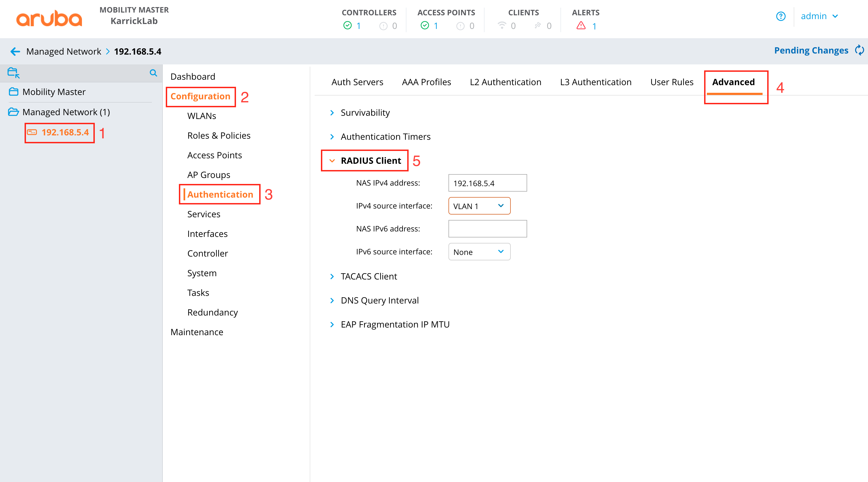The height and width of the screenshot is (482, 868).
Task: Open the IPv4 source interface dropdown
Action: click(x=479, y=206)
